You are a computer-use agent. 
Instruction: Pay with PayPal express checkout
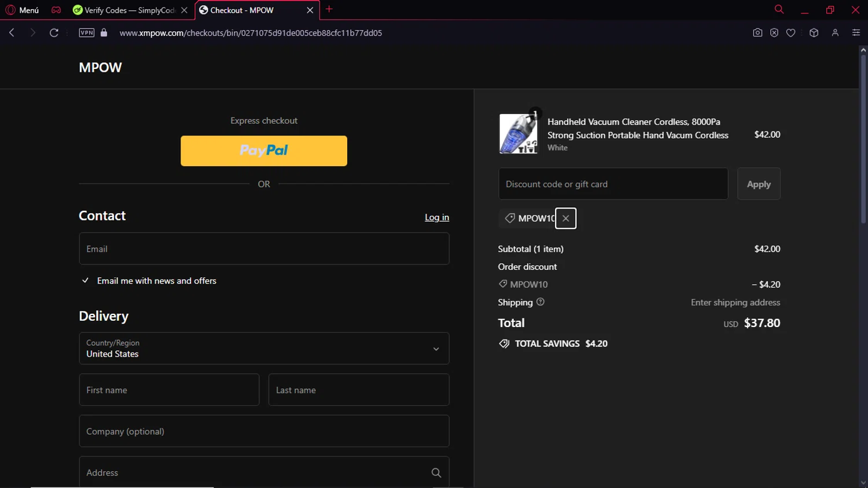(x=264, y=151)
